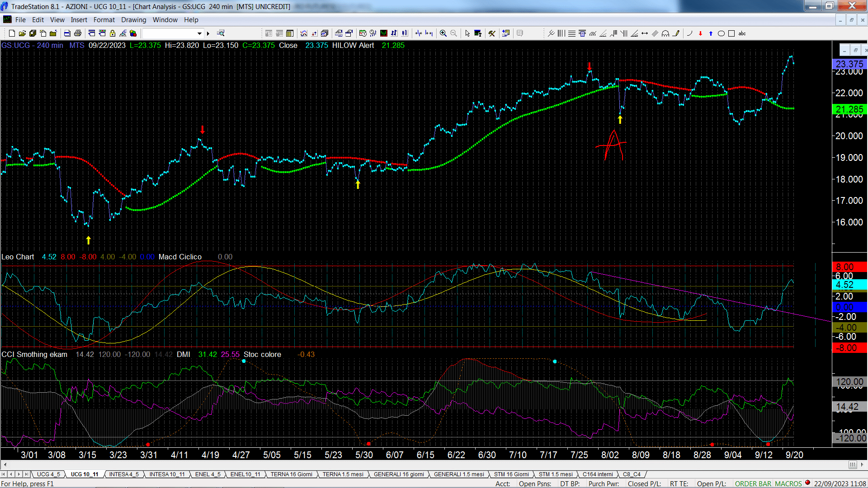Print the chart with the printer icon
This screenshot has height=488, width=868.
point(78,33)
